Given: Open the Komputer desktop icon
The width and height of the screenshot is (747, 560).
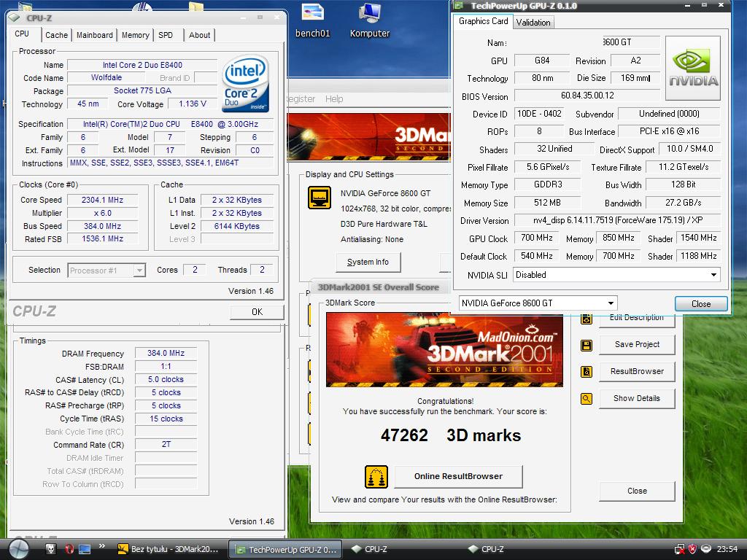Looking at the screenshot, I should [x=370, y=20].
